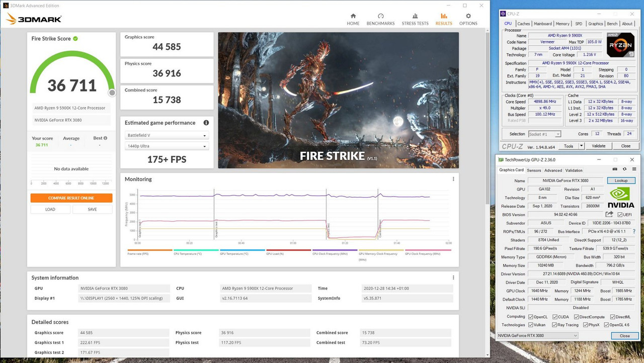The image size is (644, 363).
Task: Open the CPU-Z Tools dropdown arrow
Action: pyautogui.click(x=581, y=146)
